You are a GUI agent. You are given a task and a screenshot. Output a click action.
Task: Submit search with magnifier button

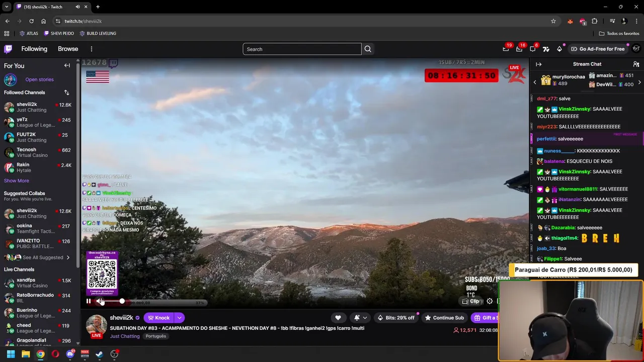368,49
